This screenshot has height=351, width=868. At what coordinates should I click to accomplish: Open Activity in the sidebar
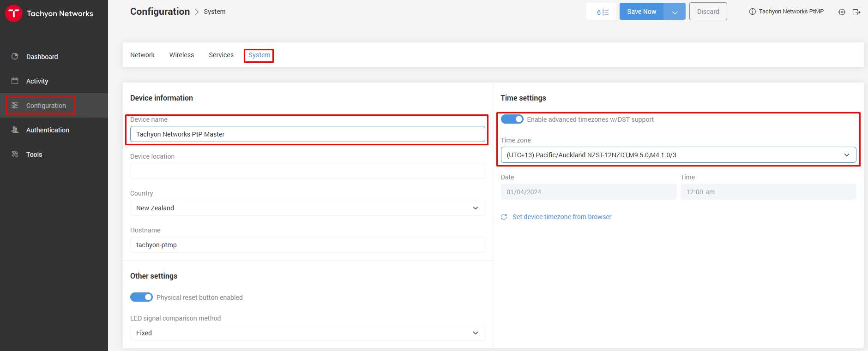54,81
